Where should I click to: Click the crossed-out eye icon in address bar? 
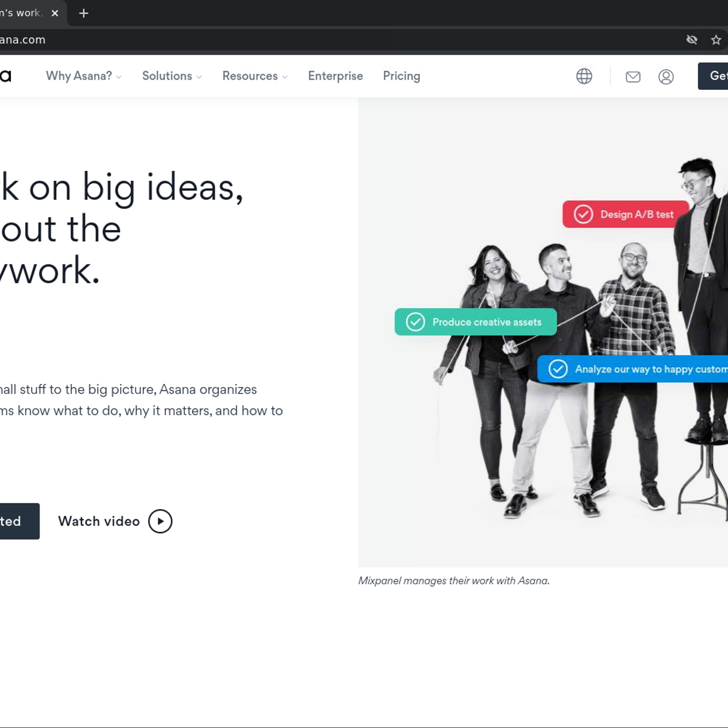pos(692,40)
